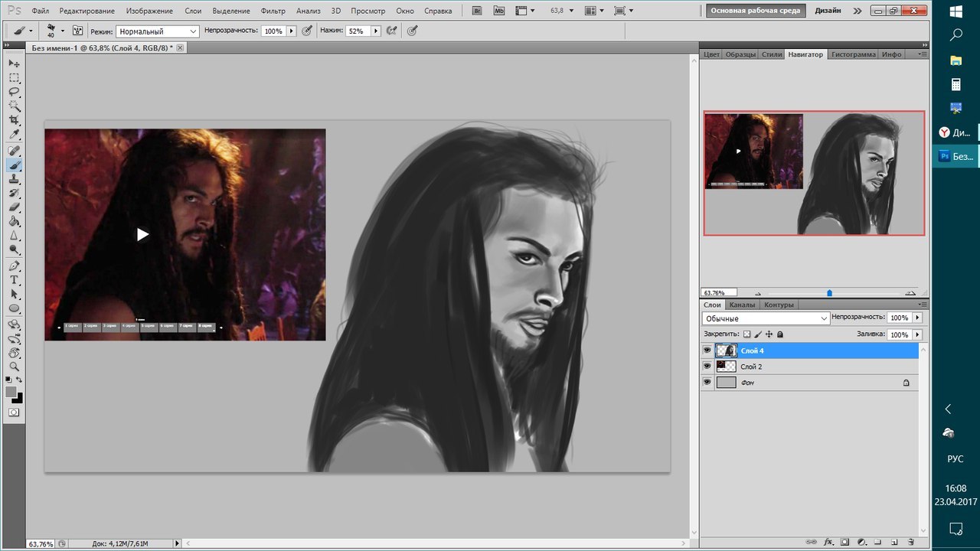Click the foreground color swatch
Screen dimensions: 980x551
coord(11,391)
